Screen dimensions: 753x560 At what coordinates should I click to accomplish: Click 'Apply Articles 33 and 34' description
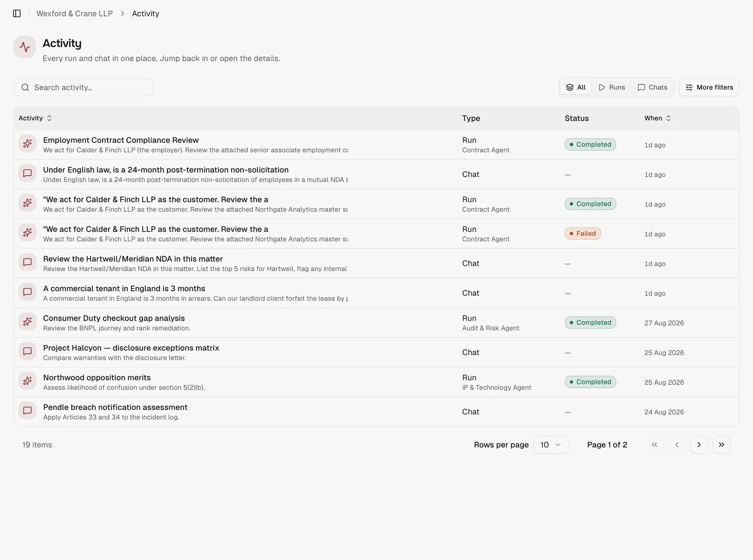tap(111, 417)
